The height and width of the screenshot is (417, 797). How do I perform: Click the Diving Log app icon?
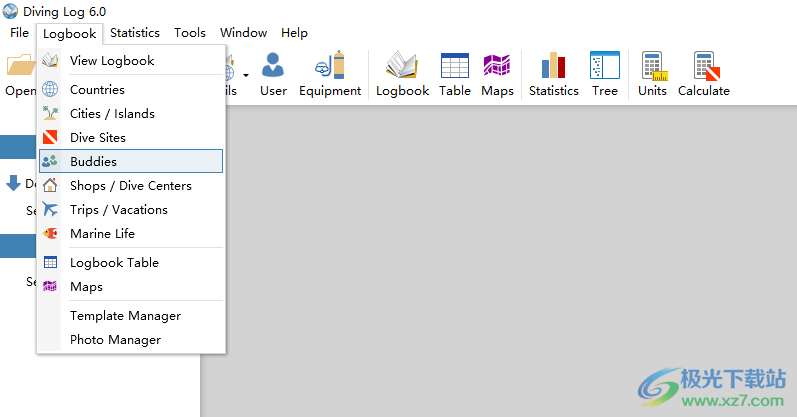(10, 11)
